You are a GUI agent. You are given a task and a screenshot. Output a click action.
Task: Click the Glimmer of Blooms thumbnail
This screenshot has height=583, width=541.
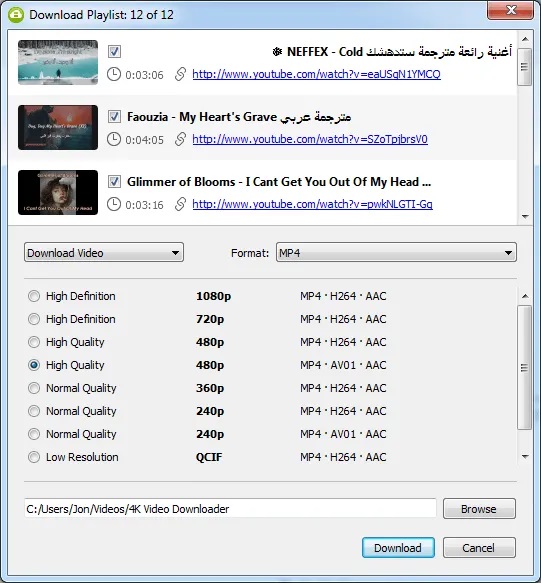[58, 192]
